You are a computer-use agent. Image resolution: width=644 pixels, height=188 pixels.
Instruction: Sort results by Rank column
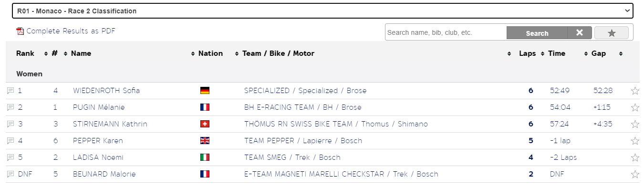click(x=25, y=53)
